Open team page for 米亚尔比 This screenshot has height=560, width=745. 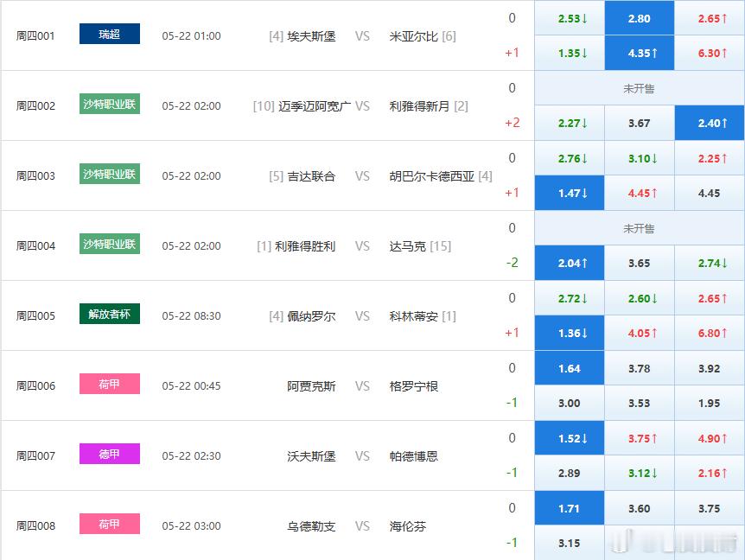413,36
